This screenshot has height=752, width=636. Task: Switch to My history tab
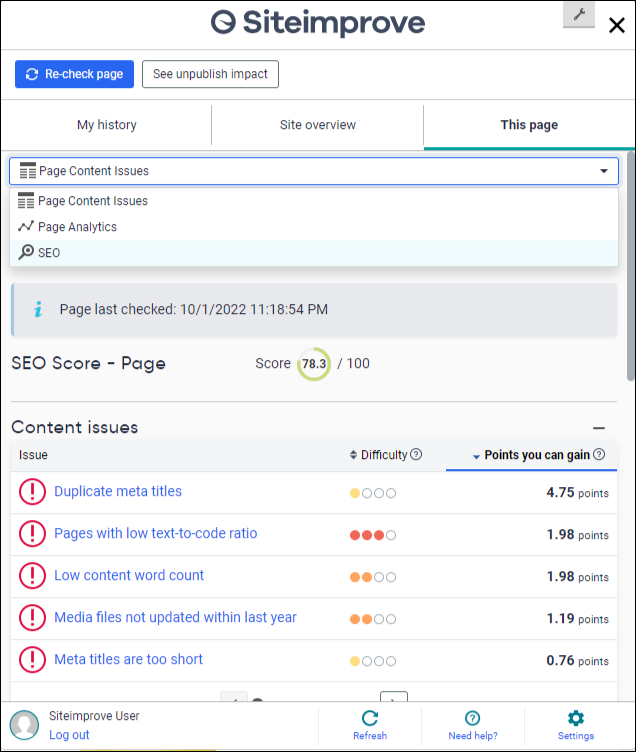[x=106, y=125]
